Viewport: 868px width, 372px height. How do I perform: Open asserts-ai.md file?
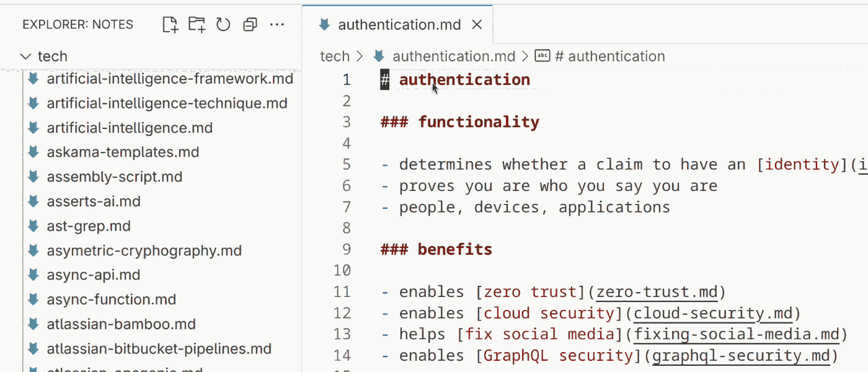[94, 201]
